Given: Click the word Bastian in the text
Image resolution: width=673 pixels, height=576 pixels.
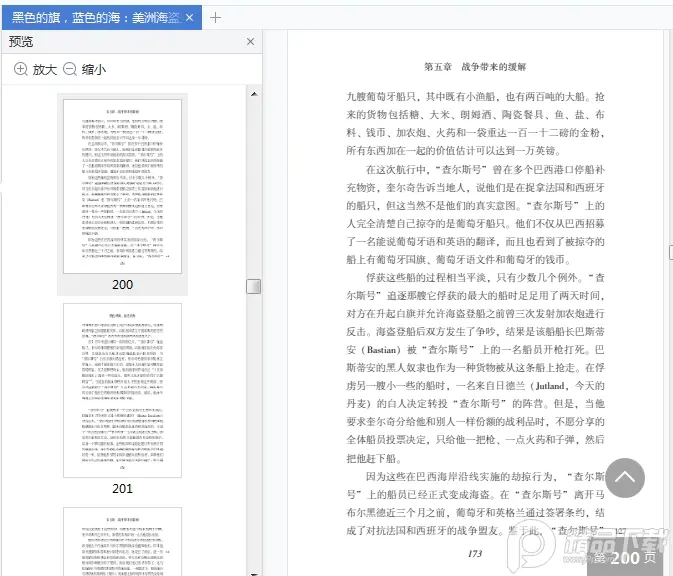Looking at the screenshot, I should pos(381,350).
